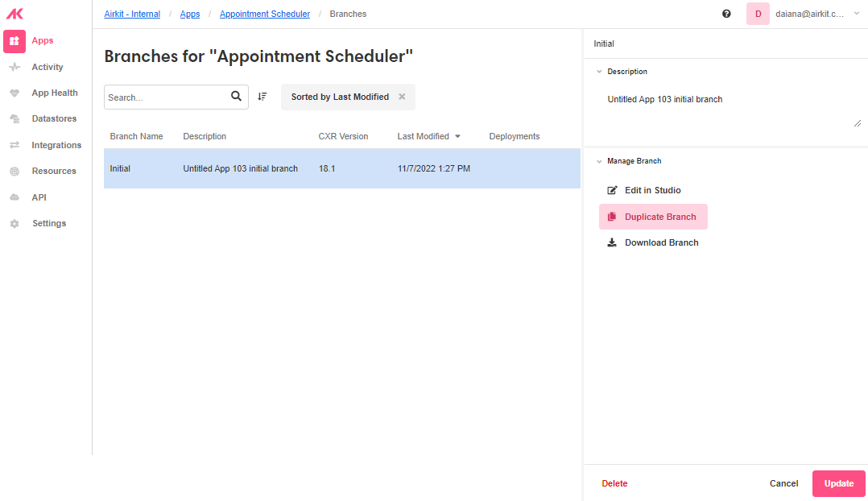Click the search magnifier icon
The image size is (868, 501).
pyautogui.click(x=237, y=97)
